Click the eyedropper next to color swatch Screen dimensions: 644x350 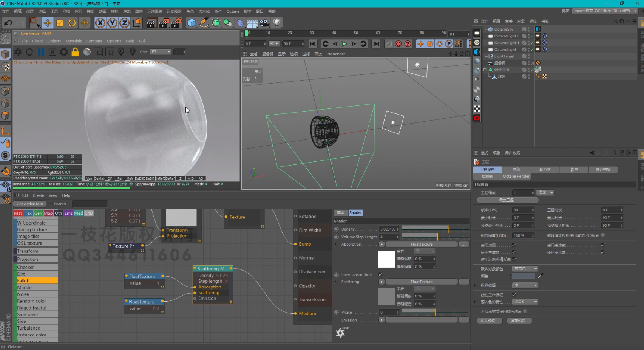click(541, 276)
